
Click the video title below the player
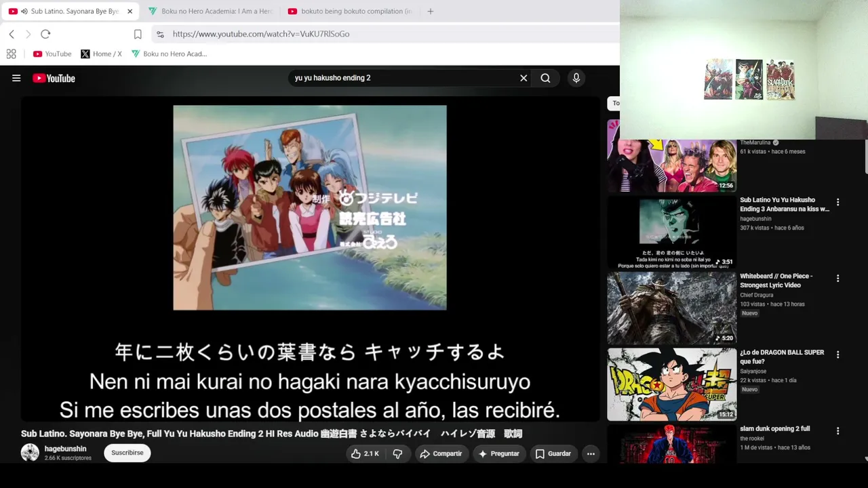coord(271,434)
